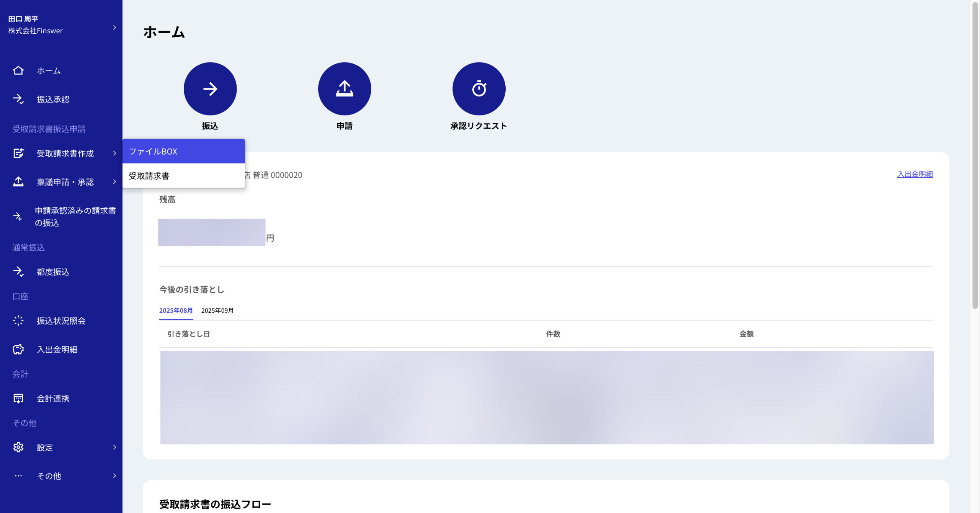Screen dimensions: 980x513
Task: Click the 申請 upload circle icon
Action: [345, 89]
